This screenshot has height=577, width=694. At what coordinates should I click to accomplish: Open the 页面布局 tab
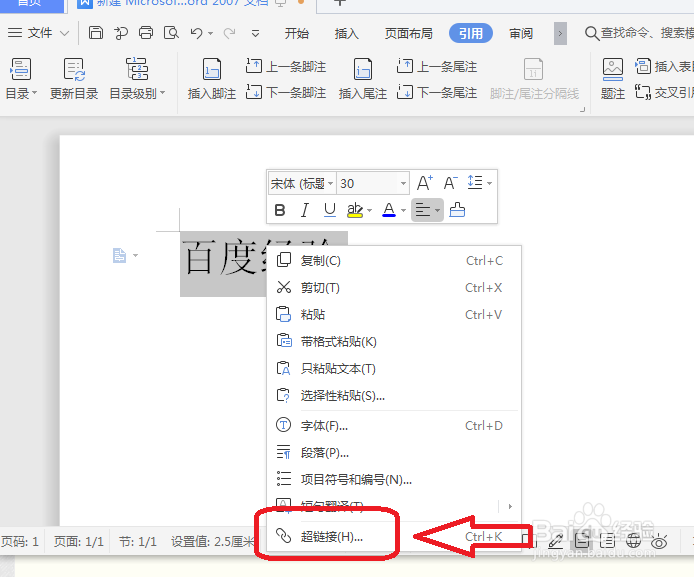click(409, 33)
